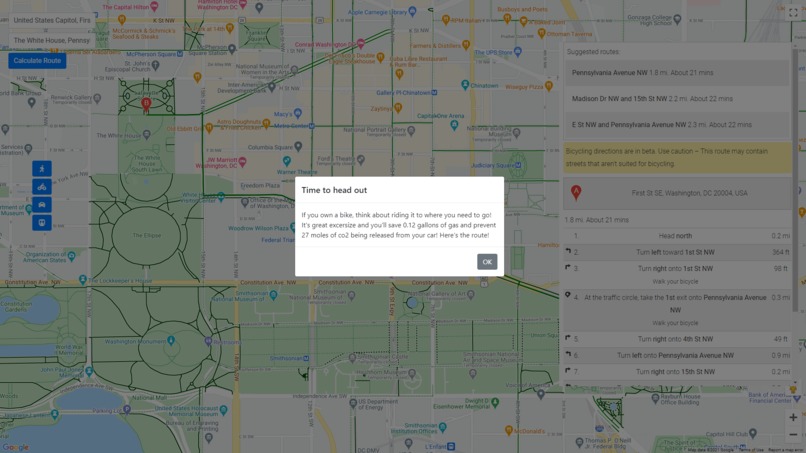Select step 5 Turn right onto 4th St NW

pos(677,339)
